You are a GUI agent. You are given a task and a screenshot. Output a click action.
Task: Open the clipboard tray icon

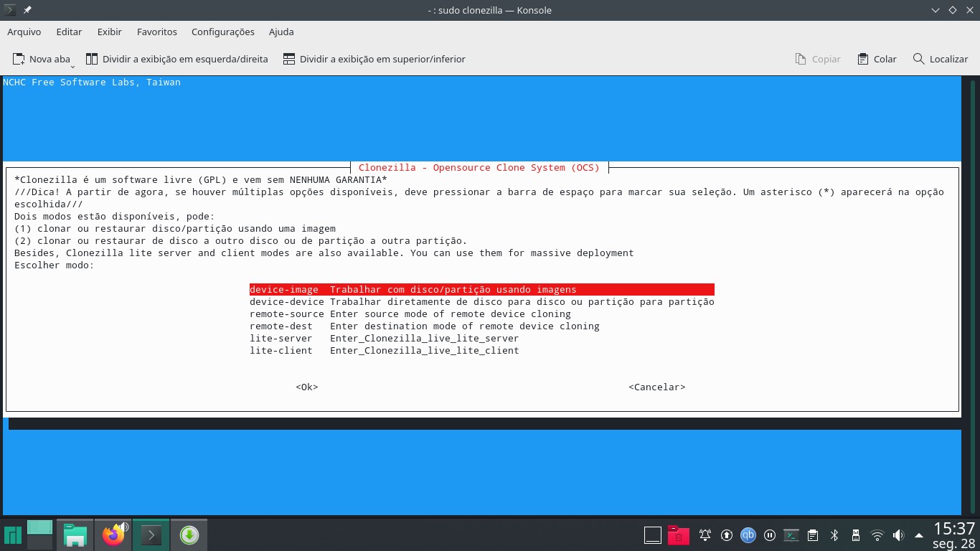[x=813, y=535]
